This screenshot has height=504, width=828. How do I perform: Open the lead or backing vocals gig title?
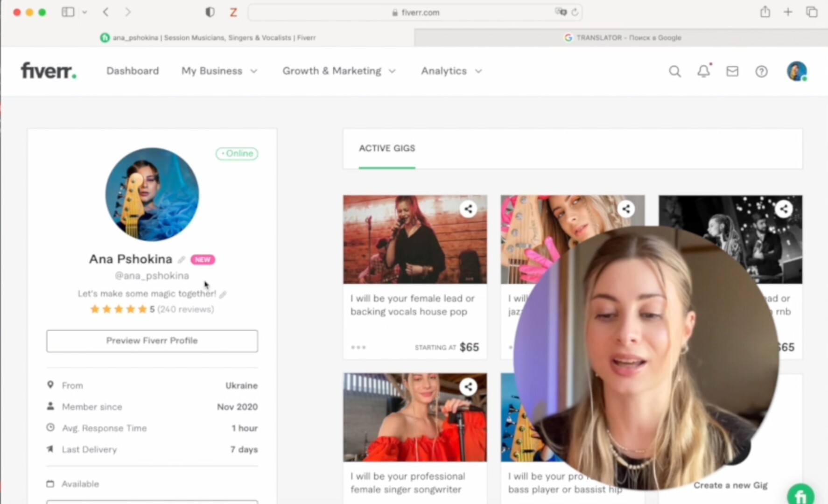(413, 305)
